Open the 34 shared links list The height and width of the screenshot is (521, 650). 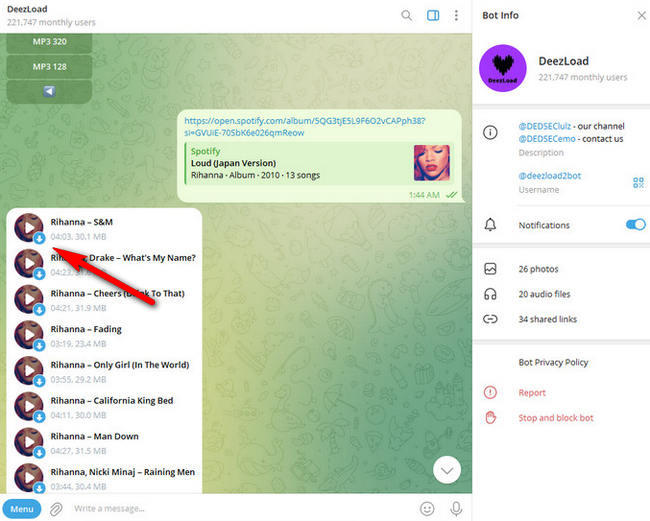[548, 319]
